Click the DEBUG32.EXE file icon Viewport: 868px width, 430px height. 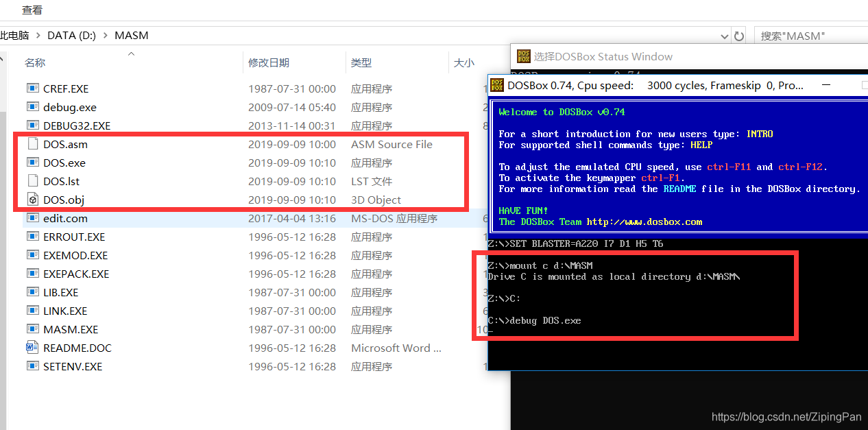[x=32, y=126]
